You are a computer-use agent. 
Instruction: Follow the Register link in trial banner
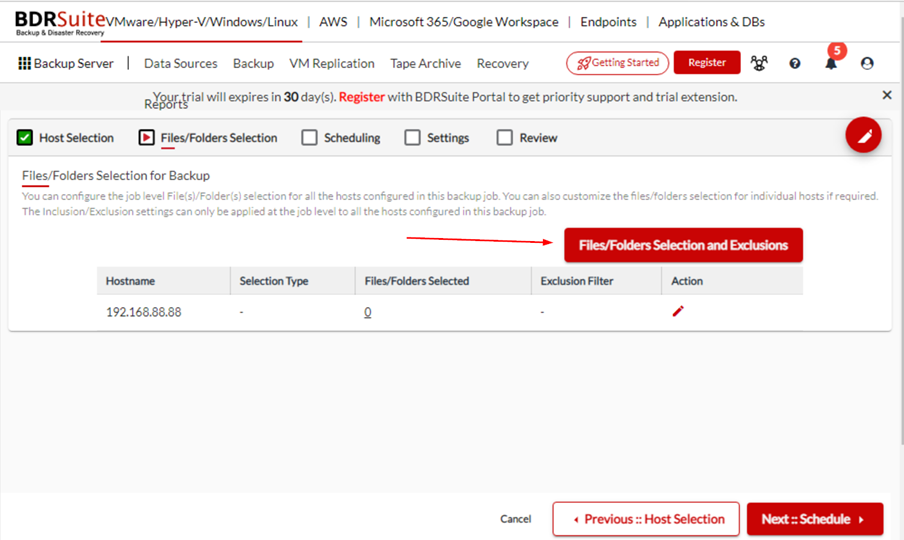pos(361,97)
